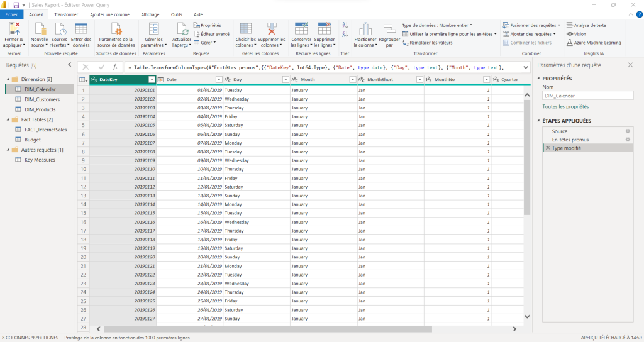Open Month column filter dropdown
This screenshot has height=342, width=644.
click(352, 80)
